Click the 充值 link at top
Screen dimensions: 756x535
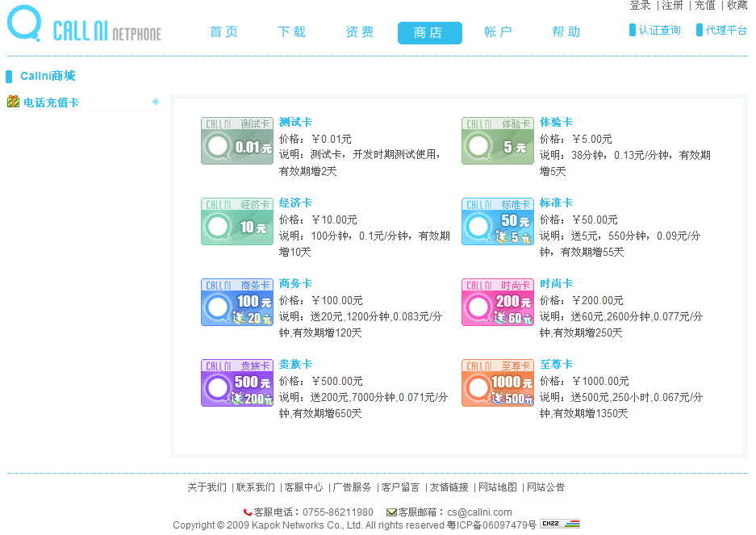pyautogui.click(x=705, y=6)
